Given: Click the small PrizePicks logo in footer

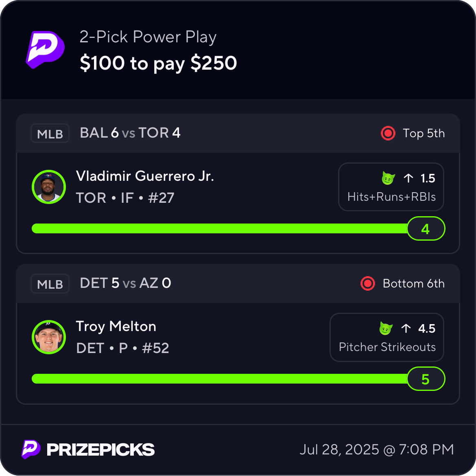Looking at the screenshot, I should click(31, 449).
